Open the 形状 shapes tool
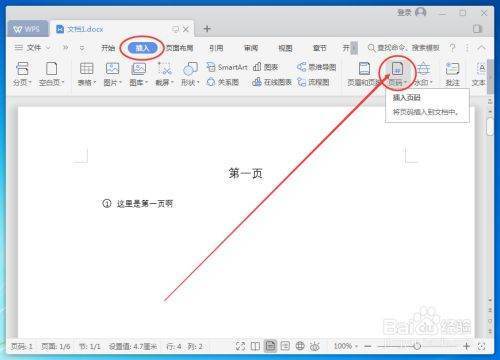Screen dimensions: 500x360 190,74
